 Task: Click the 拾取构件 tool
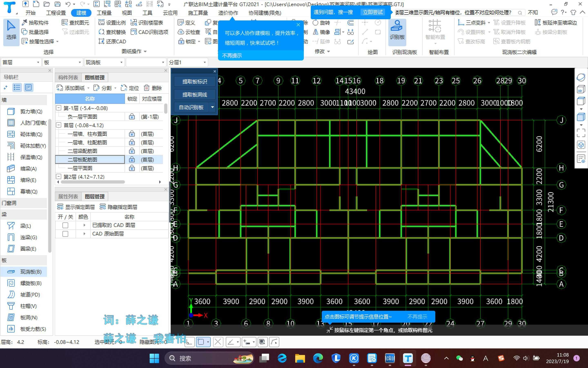point(35,23)
